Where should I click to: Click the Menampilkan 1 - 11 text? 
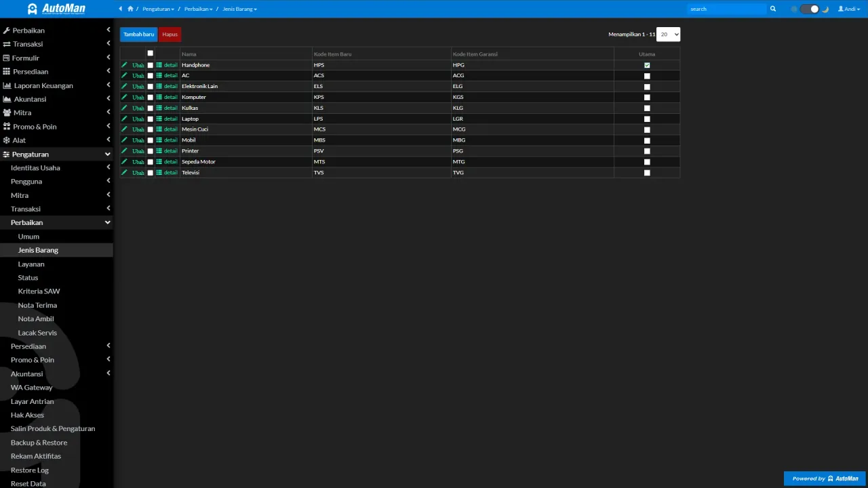point(631,34)
